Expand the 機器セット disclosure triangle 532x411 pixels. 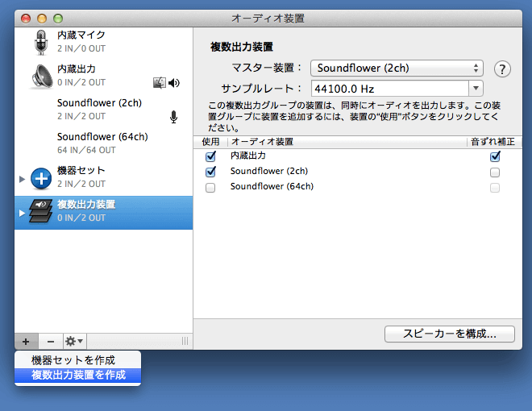(22, 178)
